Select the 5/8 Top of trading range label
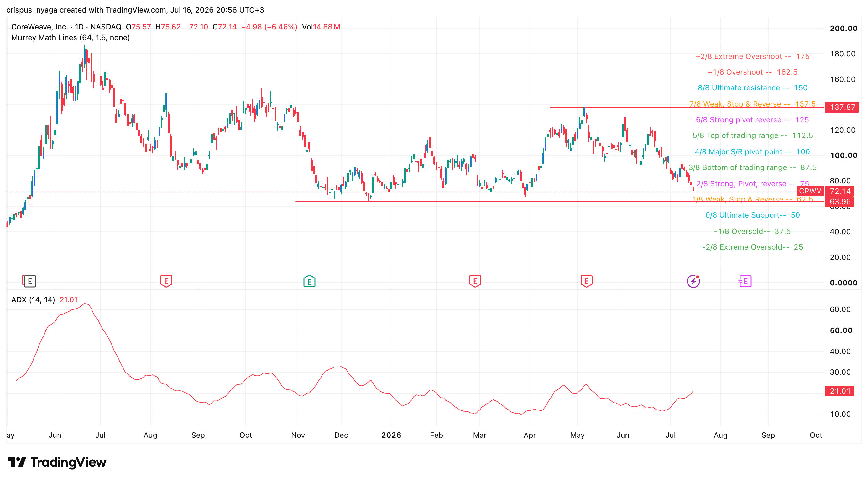 (752, 135)
